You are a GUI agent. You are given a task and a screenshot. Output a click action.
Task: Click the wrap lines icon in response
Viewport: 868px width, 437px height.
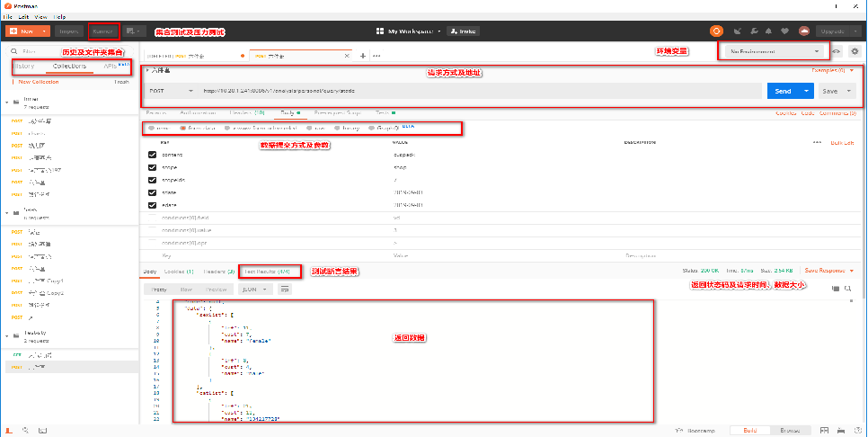[285, 290]
